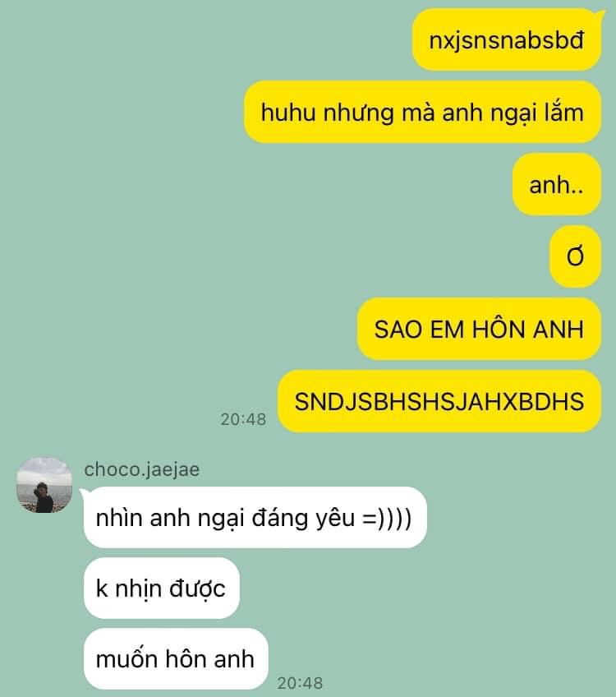Select 'nhìn anh ngại đáng yêu =))))' message
Image resolution: width=616 pixels, height=697 pixels.
[x=255, y=518]
